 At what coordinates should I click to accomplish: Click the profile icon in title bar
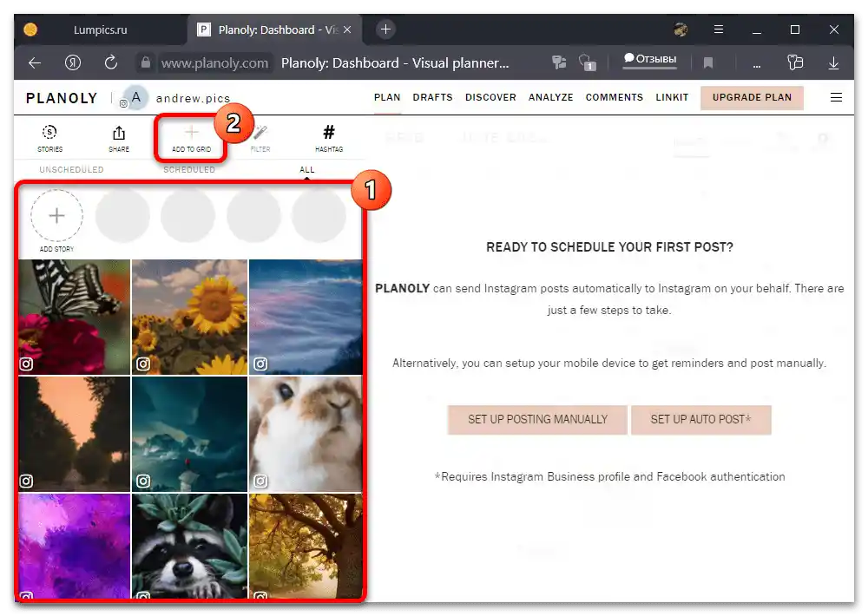pyautogui.click(x=681, y=29)
